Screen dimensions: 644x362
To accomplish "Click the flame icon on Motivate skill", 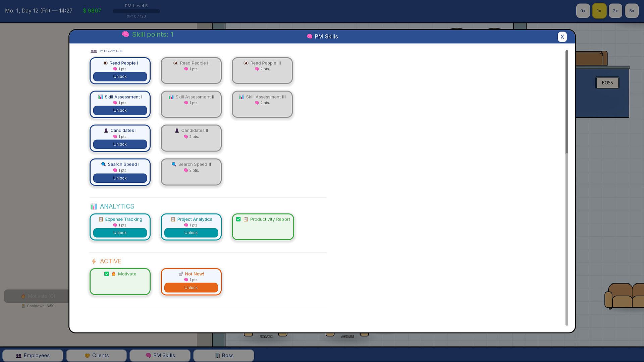I will tap(114, 274).
